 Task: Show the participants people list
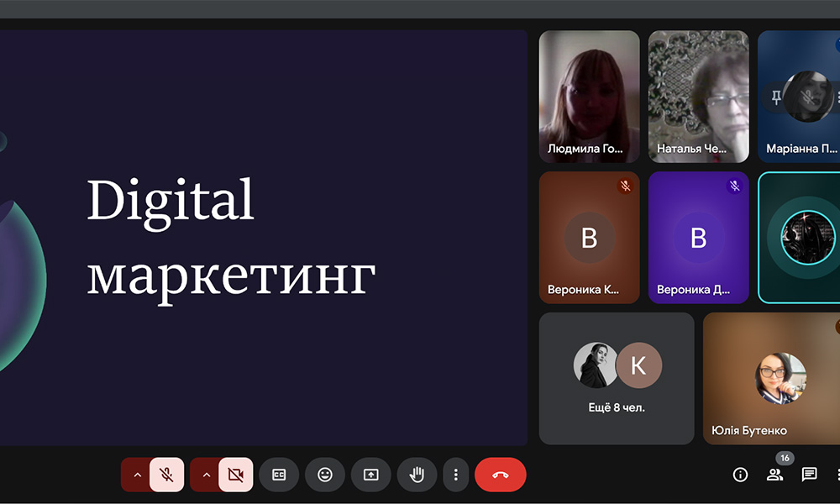tap(774, 475)
